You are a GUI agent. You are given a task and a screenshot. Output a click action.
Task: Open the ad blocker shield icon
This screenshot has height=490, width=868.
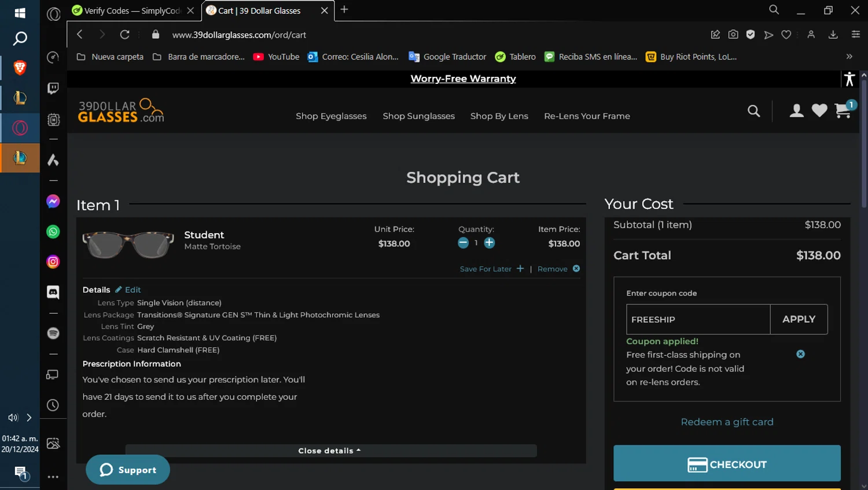tap(751, 35)
